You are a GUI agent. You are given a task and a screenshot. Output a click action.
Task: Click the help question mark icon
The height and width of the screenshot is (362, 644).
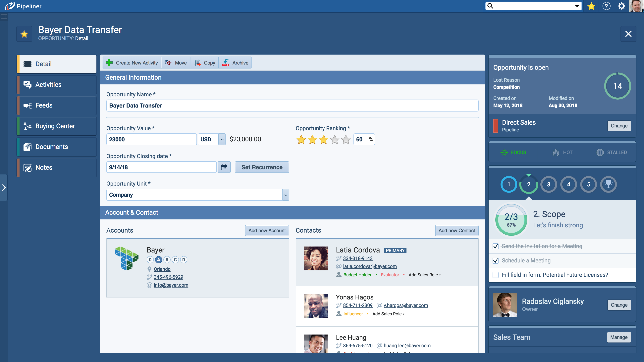click(607, 6)
